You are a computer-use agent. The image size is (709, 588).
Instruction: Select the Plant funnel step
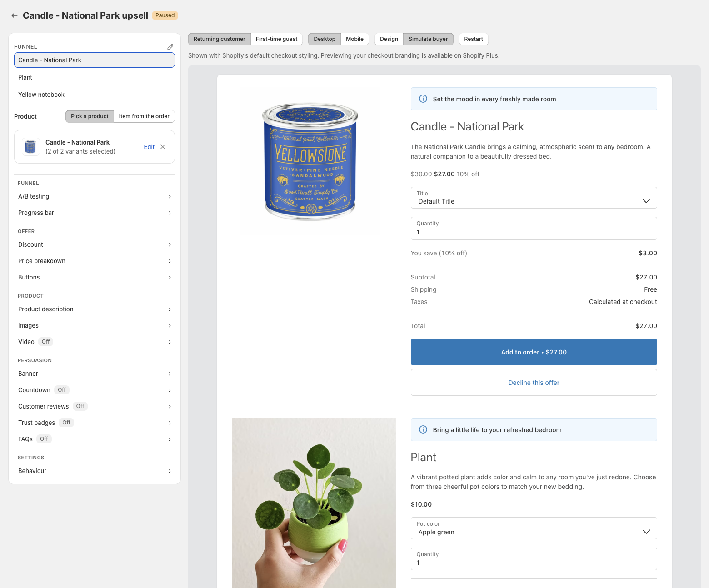click(x=95, y=77)
